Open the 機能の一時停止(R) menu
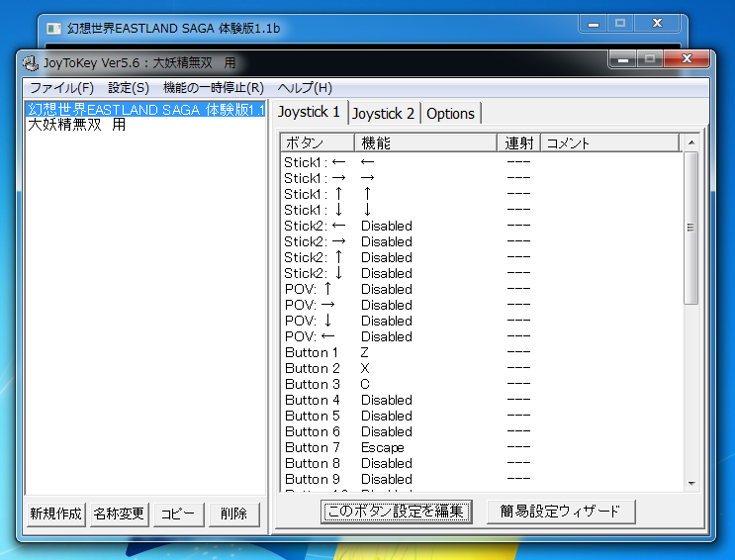Viewport: 735px width, 560px height. click(214, 88)
